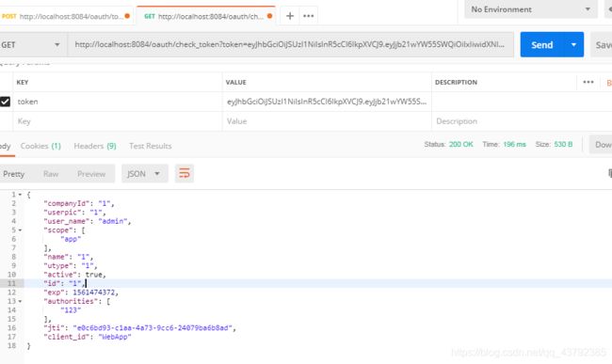Viewport: 612px width, 364px height.
Task: Click the "123" authorities entry
Action: tap(71, 310)
